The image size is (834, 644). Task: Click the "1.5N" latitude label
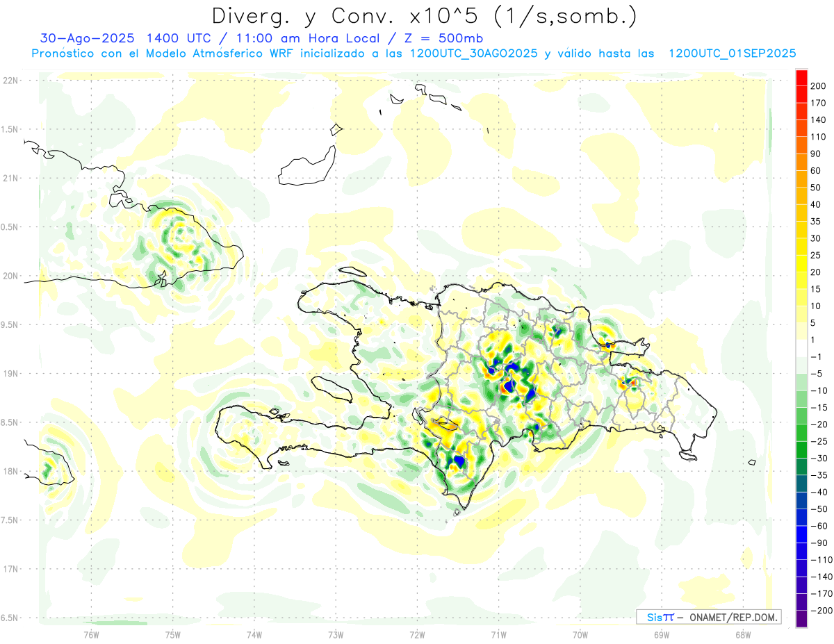pos(10,130)
